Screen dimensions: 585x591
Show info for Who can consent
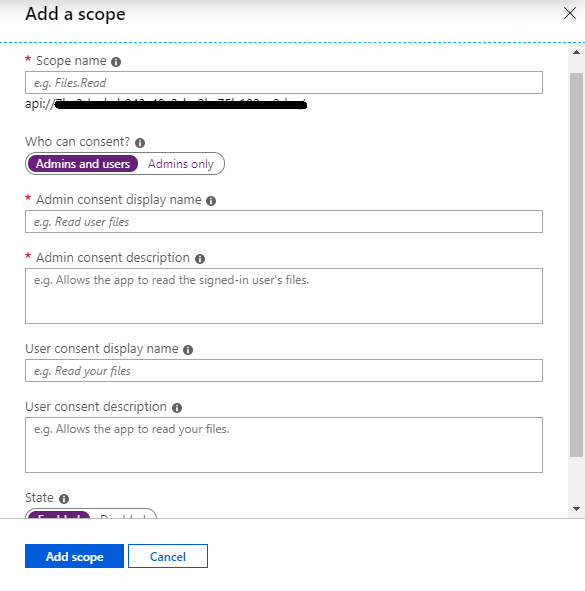click(x=140, y=143)
